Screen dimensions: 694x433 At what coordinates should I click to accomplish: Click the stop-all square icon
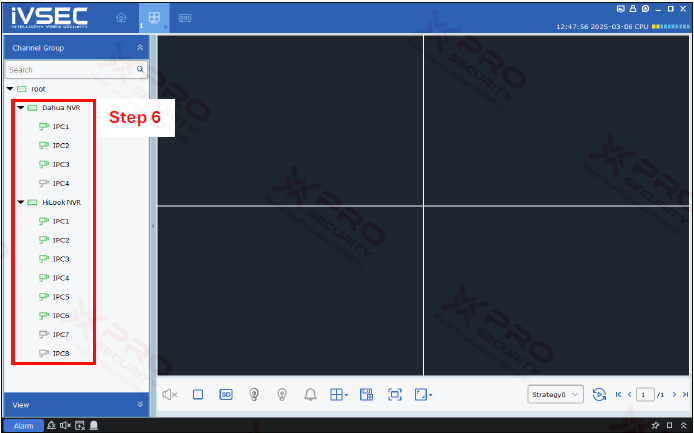click(198, 394)
